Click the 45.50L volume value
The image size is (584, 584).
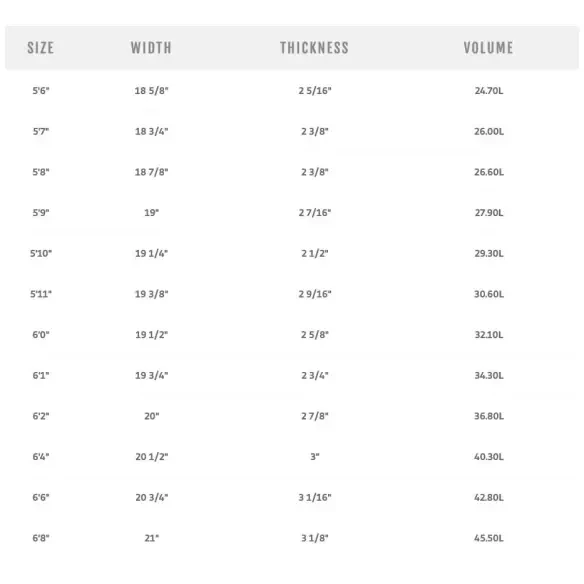[x=489, y=538]
